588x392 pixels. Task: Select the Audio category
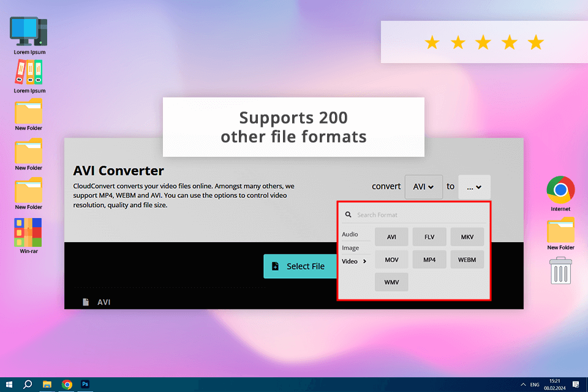[350, 234]
